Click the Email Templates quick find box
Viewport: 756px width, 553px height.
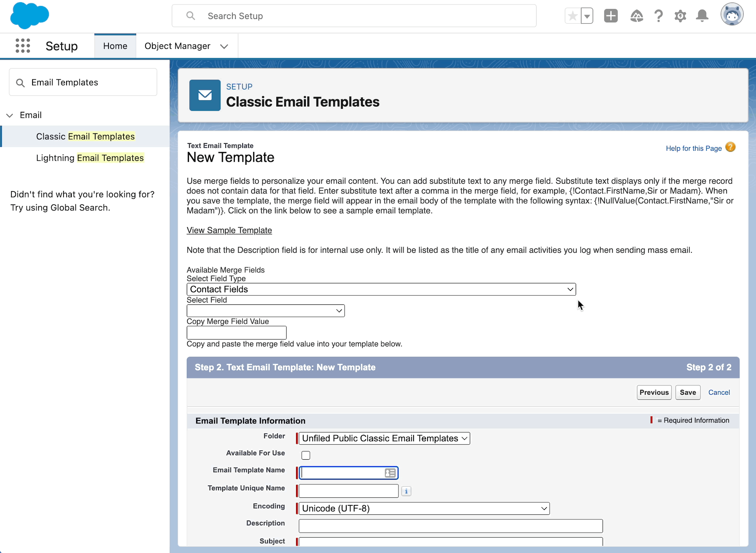[83, 82]
